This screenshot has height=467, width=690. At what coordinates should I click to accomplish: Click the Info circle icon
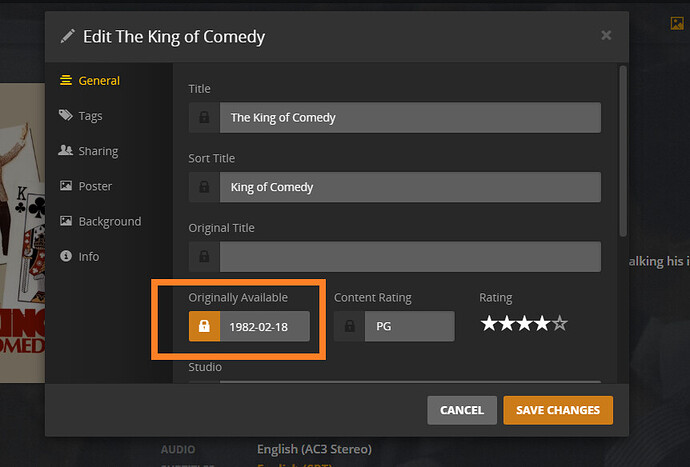click(x=66, y=256)
